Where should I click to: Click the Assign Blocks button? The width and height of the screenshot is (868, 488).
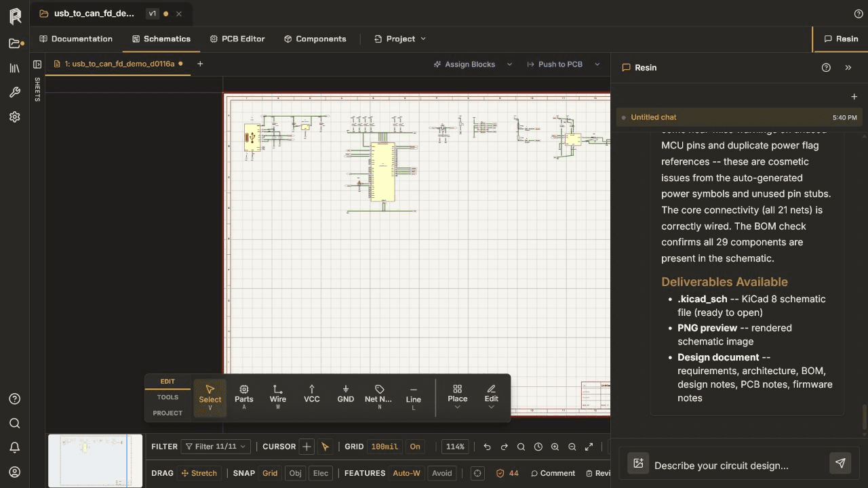pos(465,64)
